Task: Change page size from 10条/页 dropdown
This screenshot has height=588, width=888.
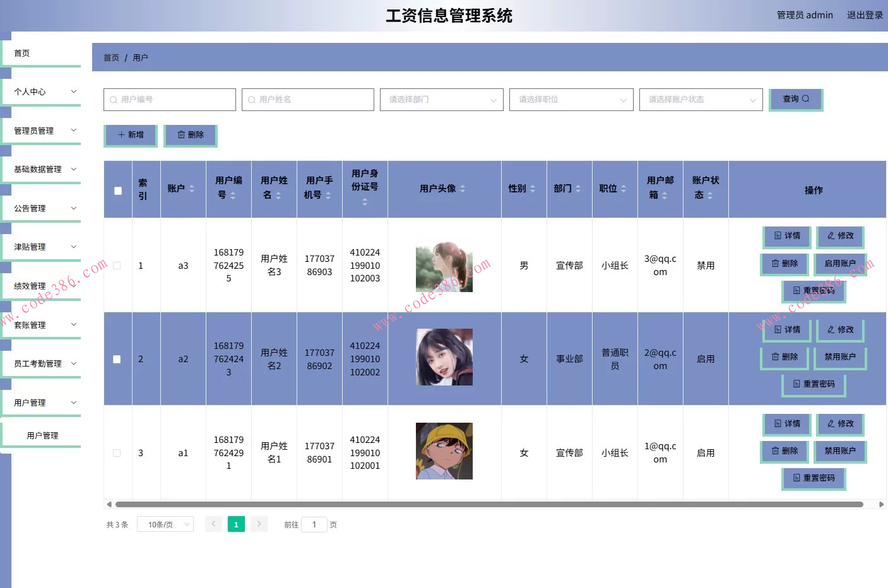Action: tap(165, 524)
